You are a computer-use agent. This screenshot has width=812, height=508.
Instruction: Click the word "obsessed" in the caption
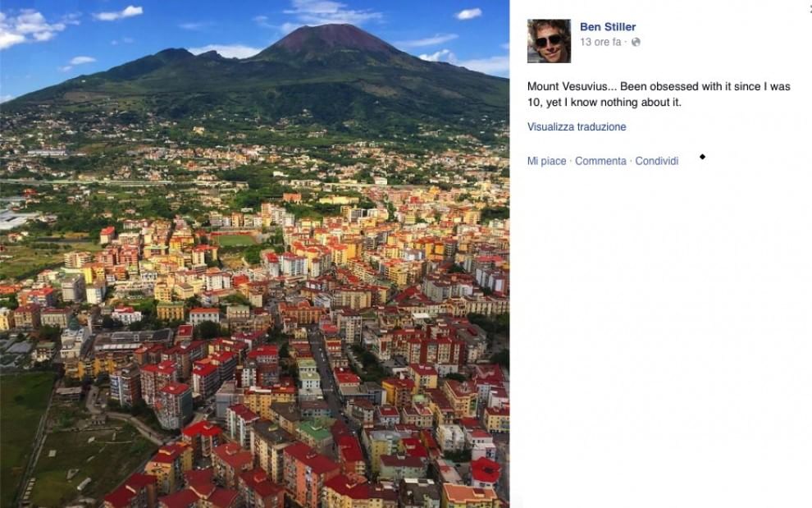pos(659,87)
